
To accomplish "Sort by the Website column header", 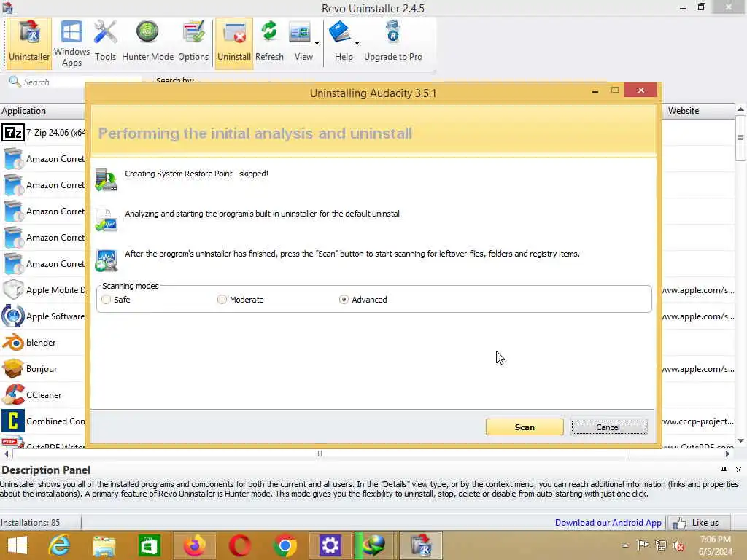I will pos(698,111).
